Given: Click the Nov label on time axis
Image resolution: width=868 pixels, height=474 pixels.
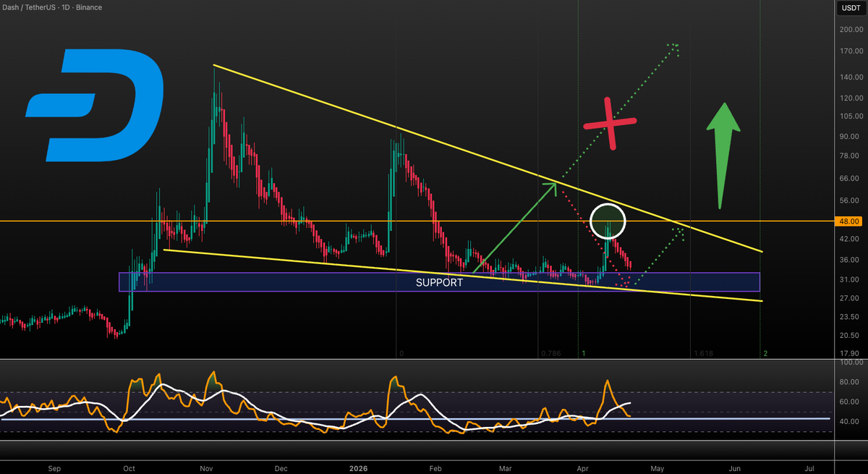Looking at the screenshot, I should (205, 467).
